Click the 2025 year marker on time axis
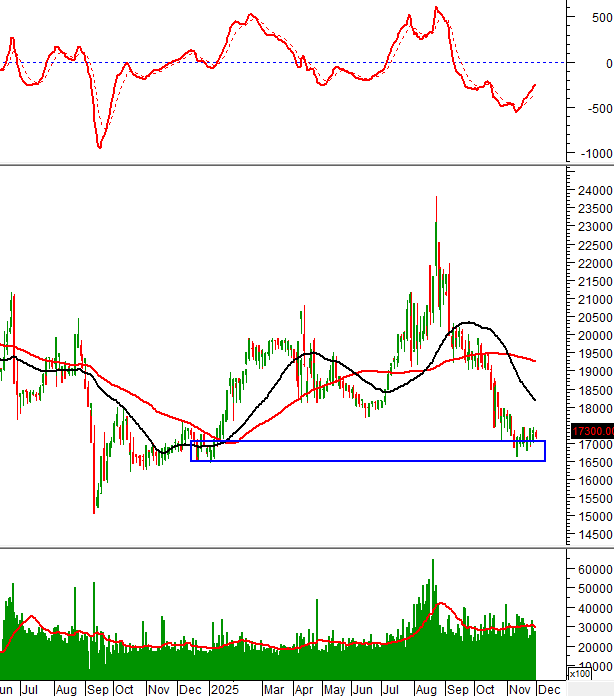 224,689
